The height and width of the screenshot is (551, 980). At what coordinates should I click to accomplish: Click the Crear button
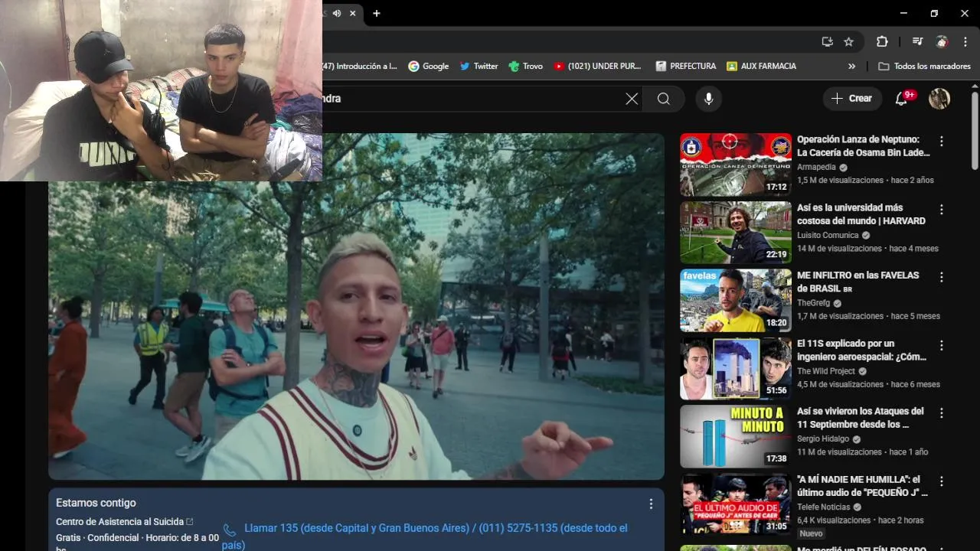tap(851, 99)
